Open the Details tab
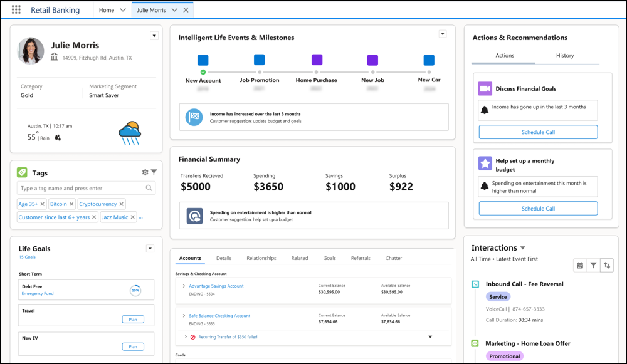The height and width of the screenshot is (364, 627). [224, 258]
